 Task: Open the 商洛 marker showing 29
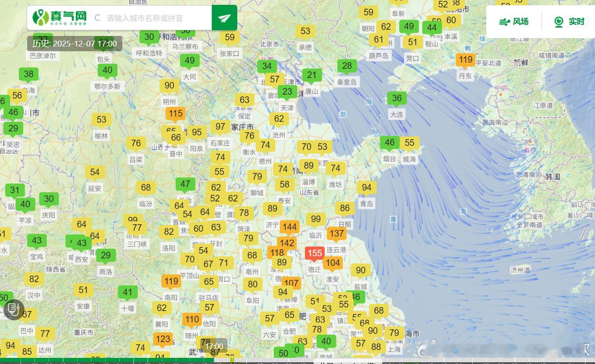pyautogui.click(x=106, y=256)
